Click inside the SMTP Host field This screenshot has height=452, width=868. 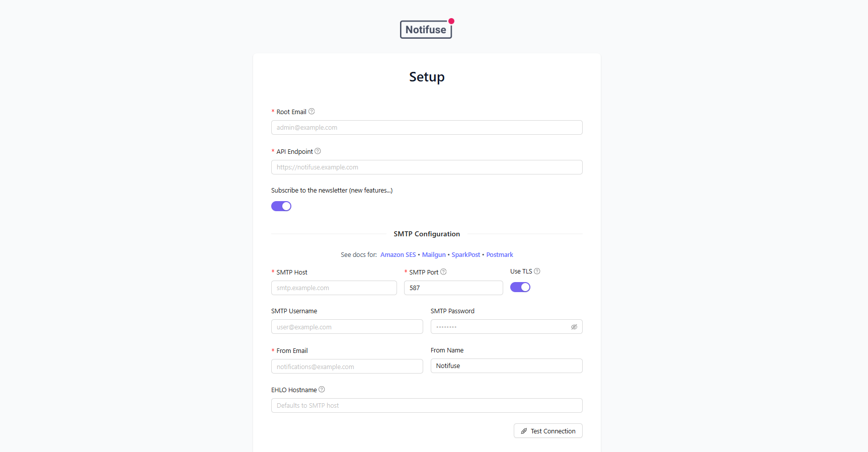pyautogui.click(x=334, y=288)
